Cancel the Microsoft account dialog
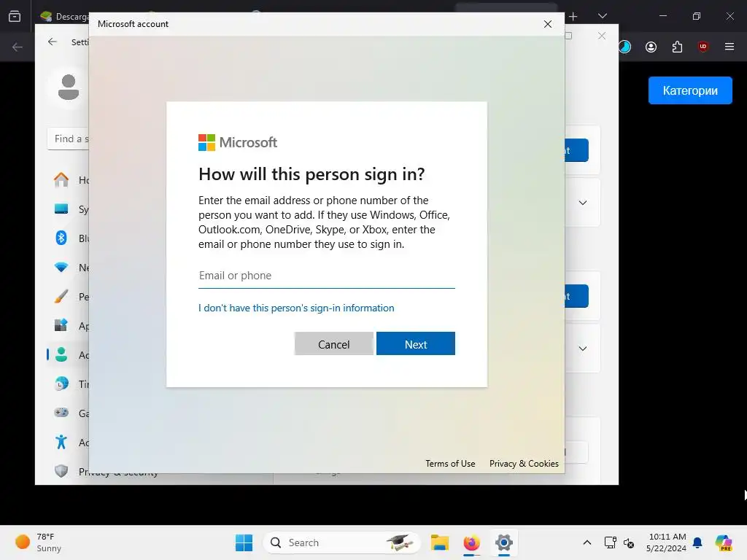 [x=333, y=344]
